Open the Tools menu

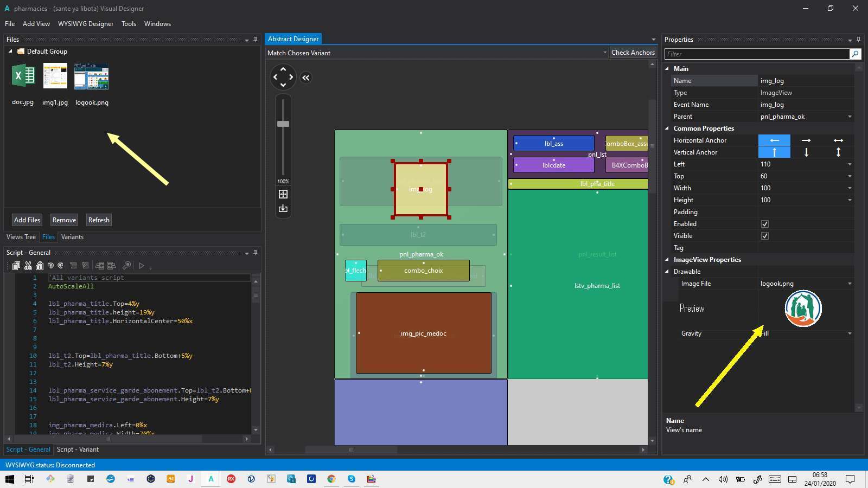coord(129,24)
